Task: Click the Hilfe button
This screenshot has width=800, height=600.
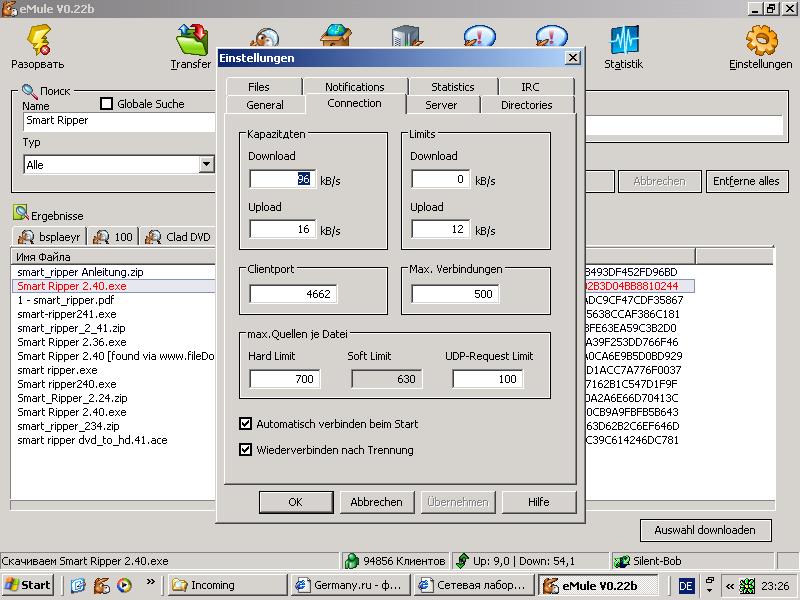Action: tap(539, 502)
